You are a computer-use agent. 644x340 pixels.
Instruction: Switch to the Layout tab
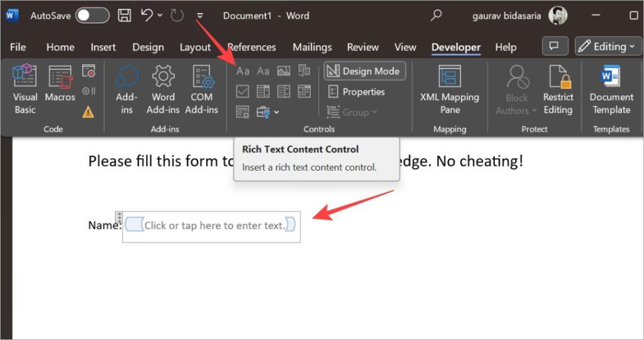[x=195, y=47]
